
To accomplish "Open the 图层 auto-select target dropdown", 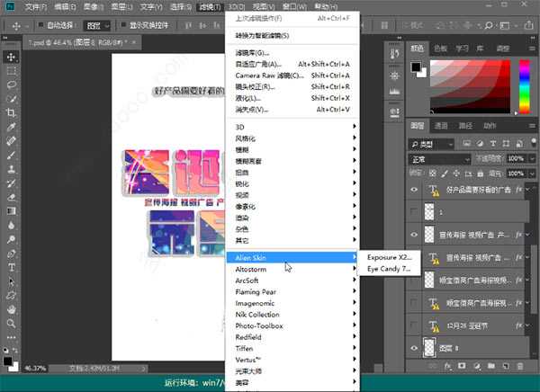I will tap(95, 26).
